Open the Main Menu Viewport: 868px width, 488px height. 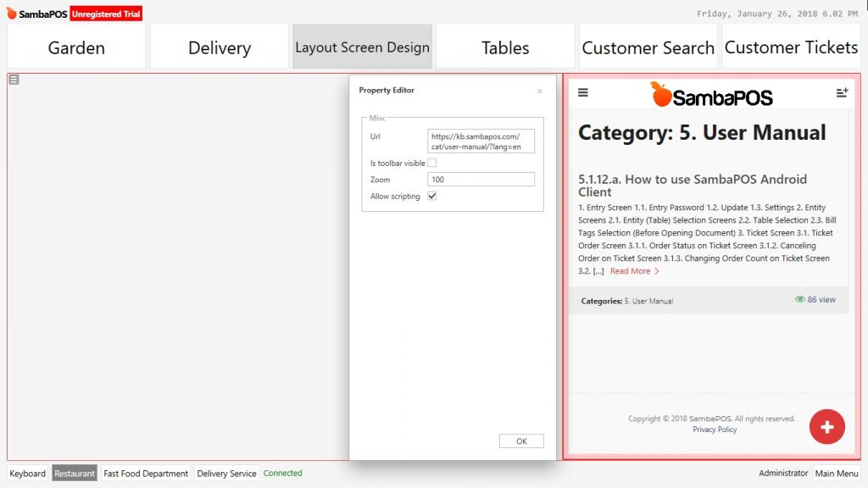pos(837,473)
